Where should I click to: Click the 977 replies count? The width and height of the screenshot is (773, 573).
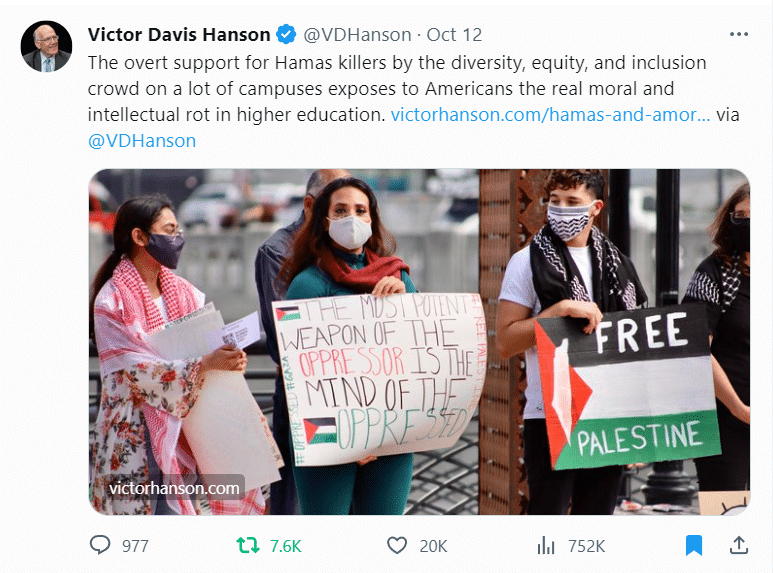point(135,546)
